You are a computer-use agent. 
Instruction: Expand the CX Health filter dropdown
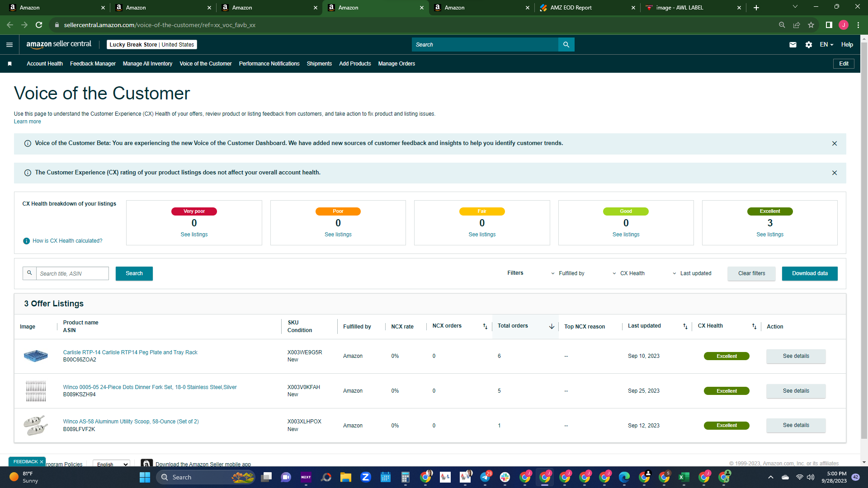pos(628,273)
